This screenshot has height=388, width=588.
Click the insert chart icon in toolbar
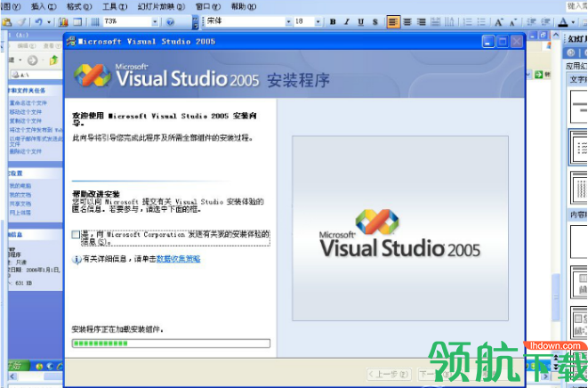[x=63, y=22]
